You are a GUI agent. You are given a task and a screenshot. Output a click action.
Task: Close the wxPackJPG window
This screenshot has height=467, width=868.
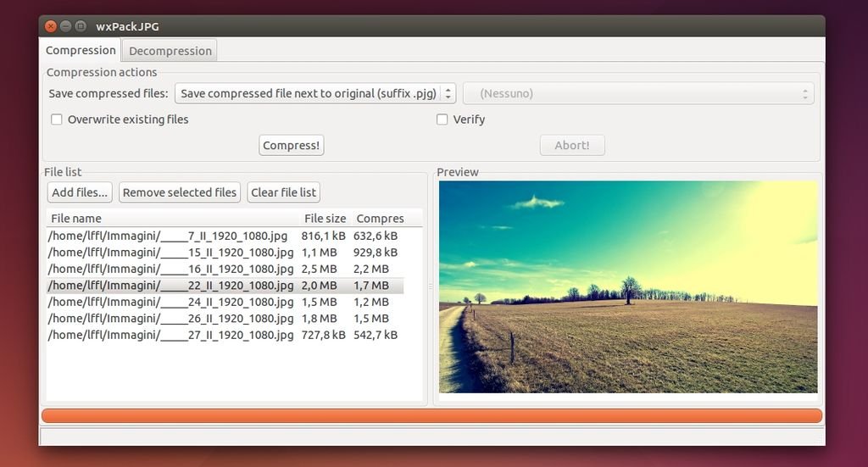(50, 26)
